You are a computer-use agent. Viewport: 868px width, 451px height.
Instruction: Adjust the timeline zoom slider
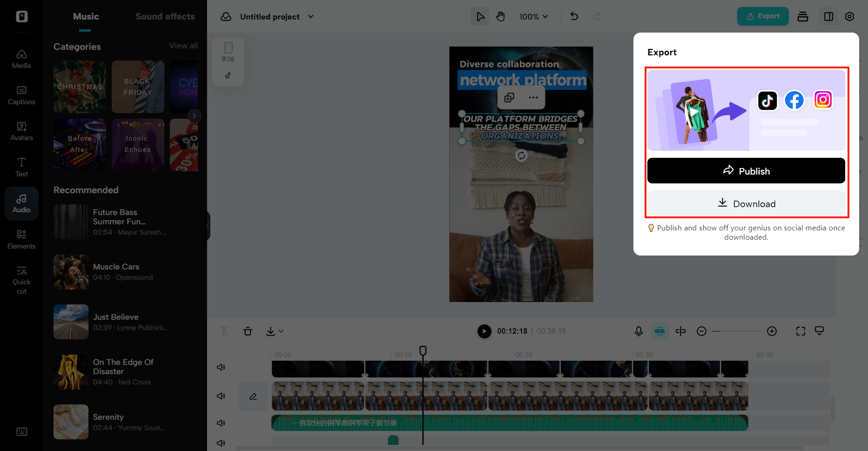(x=737, y=331)
